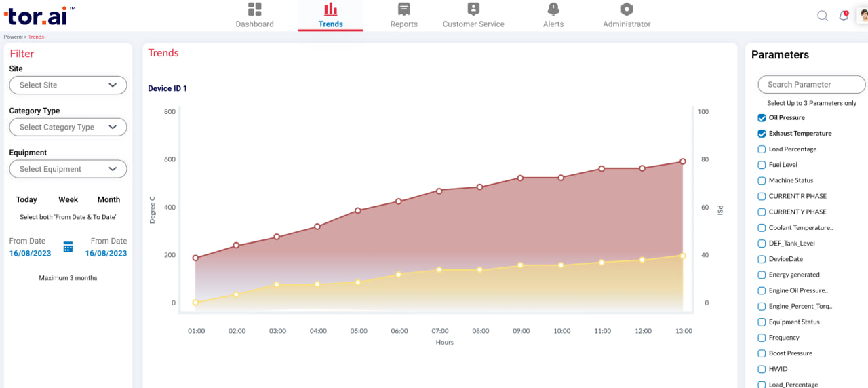Click the Device ID 1 heading
Image resolution: width=868 pixels, height=388 pixels.
point(167,89)
